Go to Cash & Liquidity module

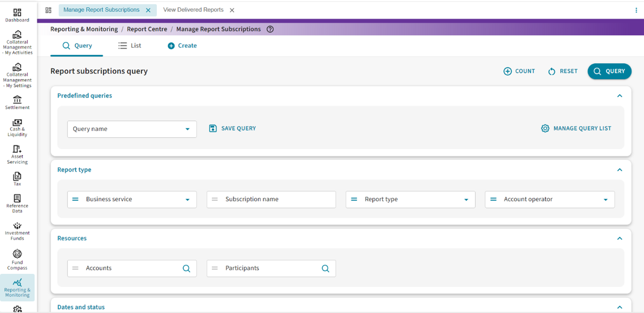click(17, 128)
